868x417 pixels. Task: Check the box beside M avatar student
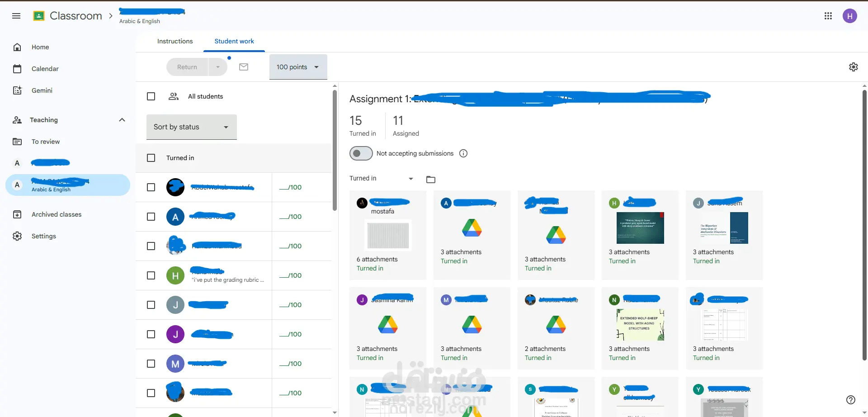point(151,364)
